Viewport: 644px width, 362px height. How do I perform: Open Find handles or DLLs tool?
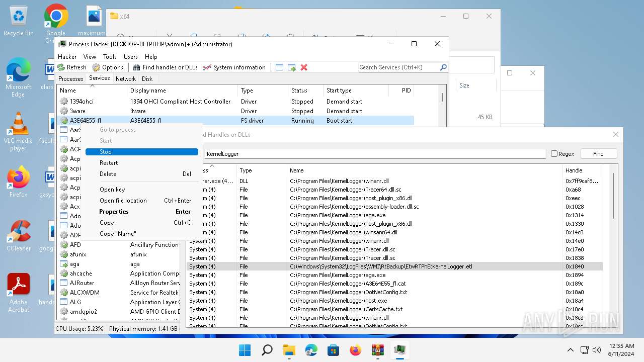coord(165,67)
